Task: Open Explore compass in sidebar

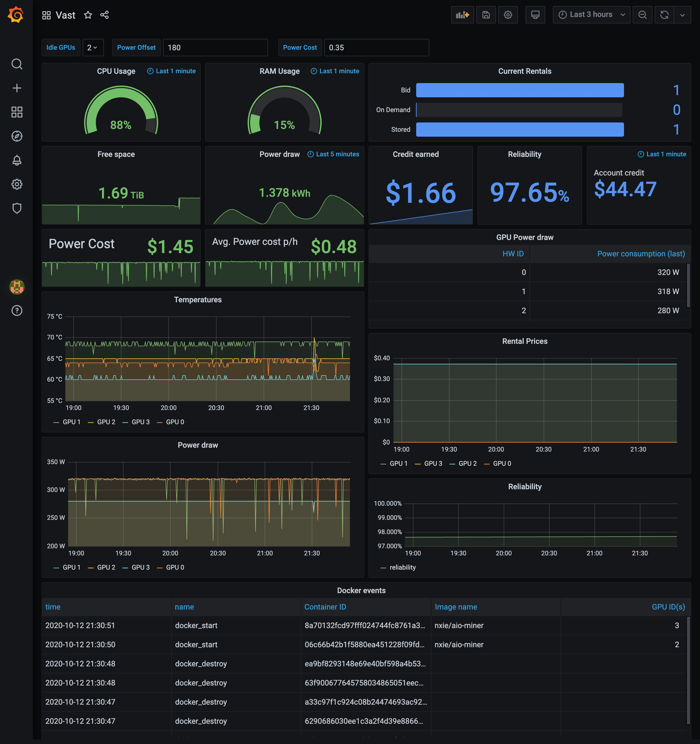Action: tap(17, 136)
